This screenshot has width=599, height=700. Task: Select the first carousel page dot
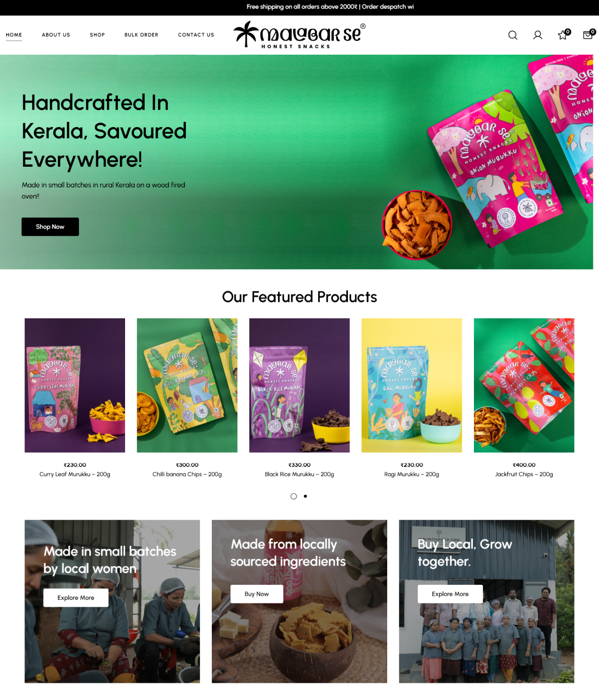click(x=294, y=496)
